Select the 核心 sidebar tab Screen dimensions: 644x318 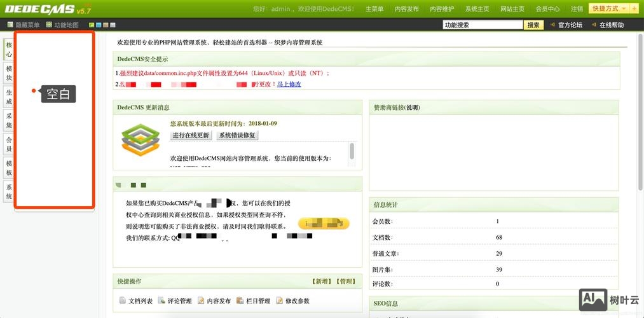[x=9, y=50]
